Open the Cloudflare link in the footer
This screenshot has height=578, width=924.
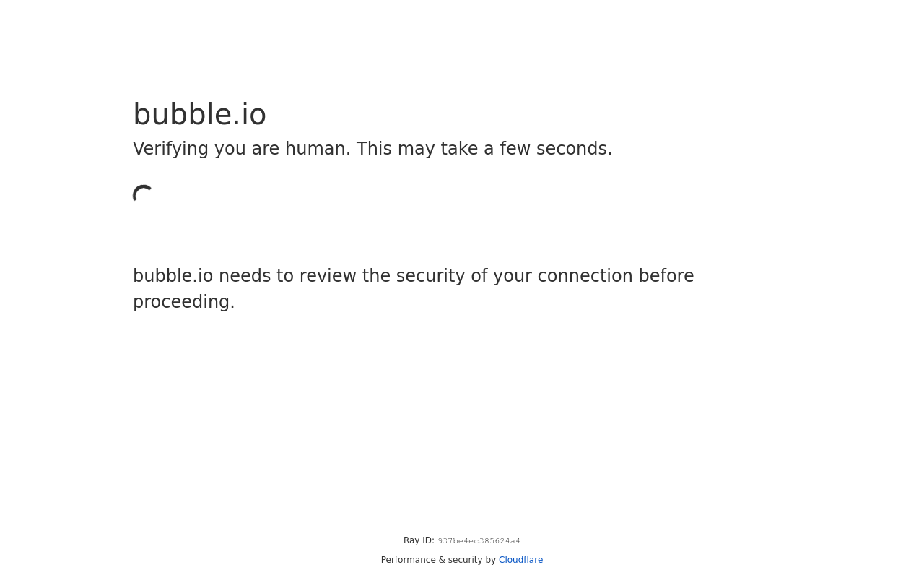point(520,560)
